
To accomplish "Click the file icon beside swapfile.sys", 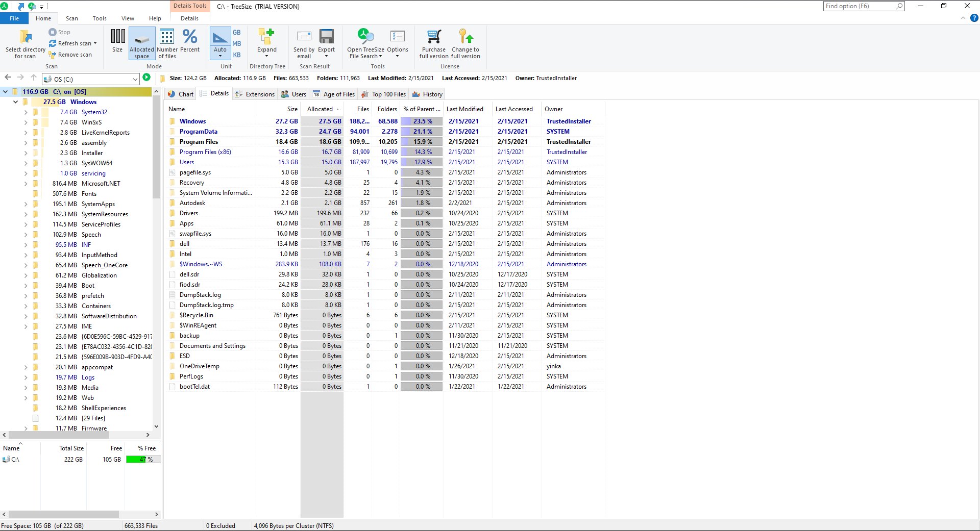I will 173,234.
